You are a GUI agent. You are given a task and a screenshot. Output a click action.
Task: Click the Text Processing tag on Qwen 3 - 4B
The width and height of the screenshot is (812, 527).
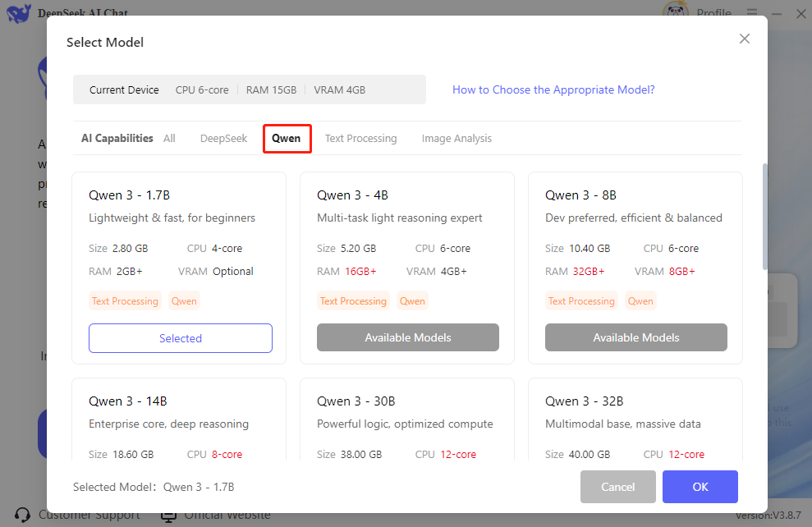pyautogui.click(x=353, y=300)
